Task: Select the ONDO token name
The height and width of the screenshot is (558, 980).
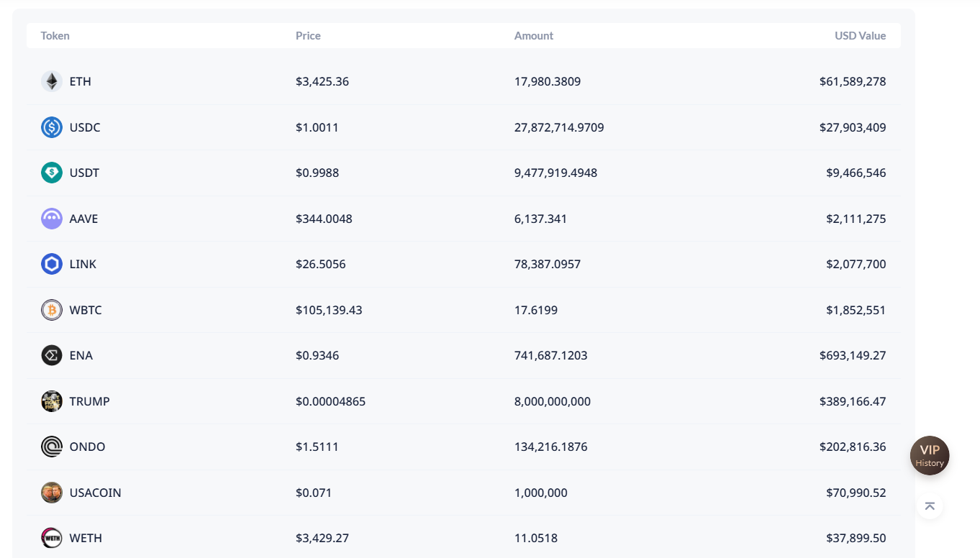Action: pos(88,447)
